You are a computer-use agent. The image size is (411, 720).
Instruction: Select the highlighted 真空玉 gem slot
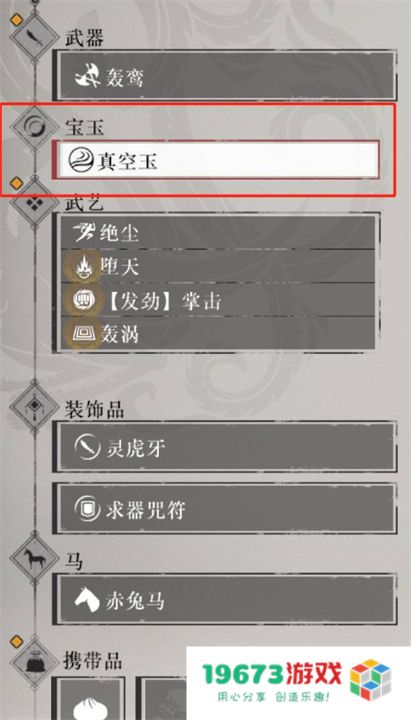[x=216, y=160]
